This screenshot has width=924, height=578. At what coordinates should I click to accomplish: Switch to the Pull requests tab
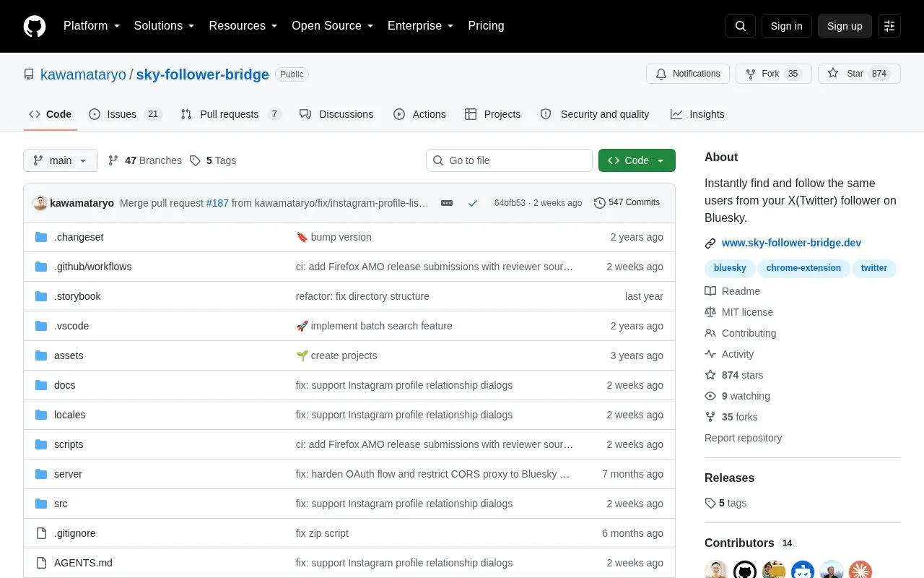coord(231,114)
